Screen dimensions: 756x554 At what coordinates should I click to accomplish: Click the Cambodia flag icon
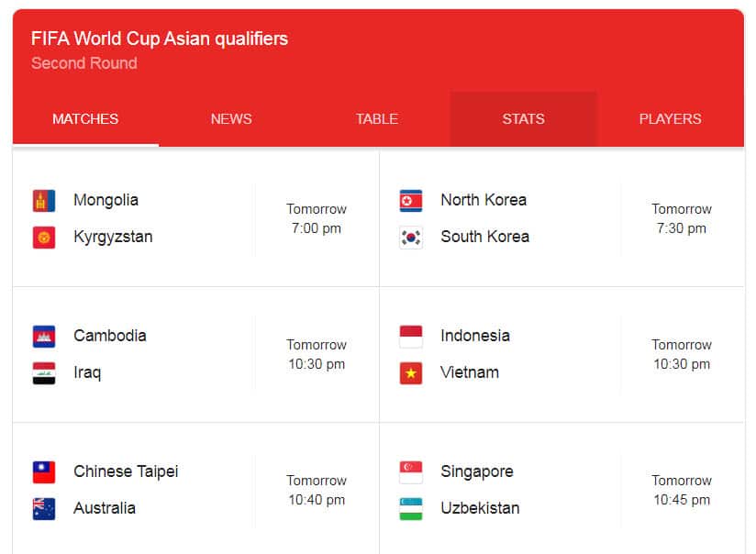click(x=43, y=336)
